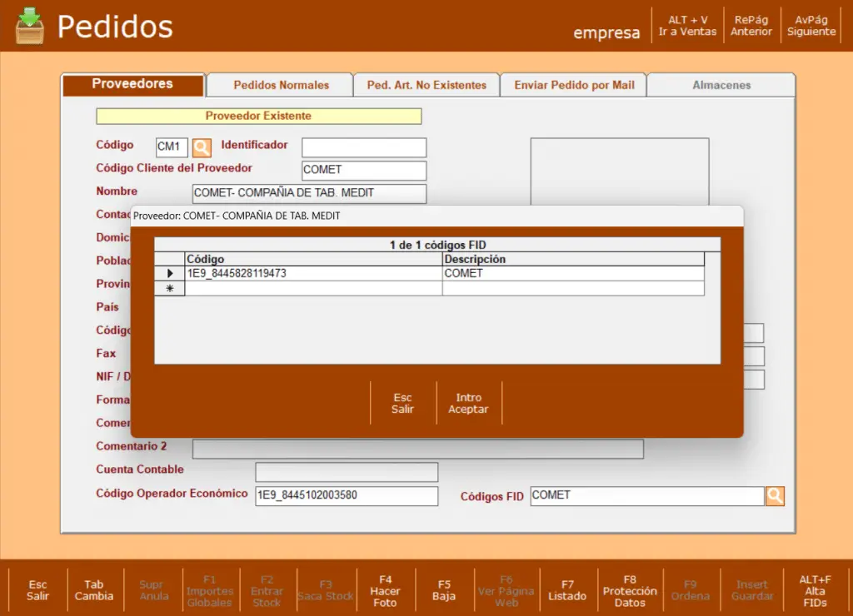The height and width of the screenshot is (616, 853).
Task: Click the Proveedor Existente yellow banner
Action: tap(258, 116)
